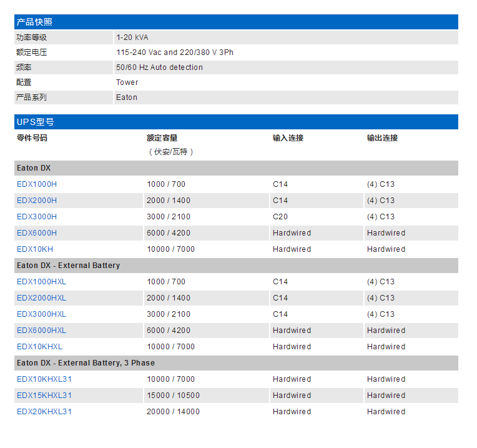The height and width of the screenshot is (448, 477).
Task: Open the EDX15KHXL31 product link
Action: (44, 396)
